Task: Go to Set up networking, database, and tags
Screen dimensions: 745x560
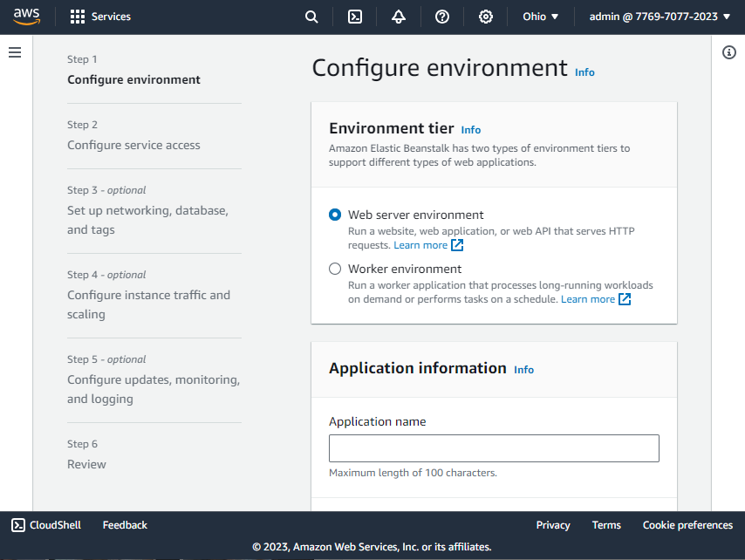Action: point(147,220)
